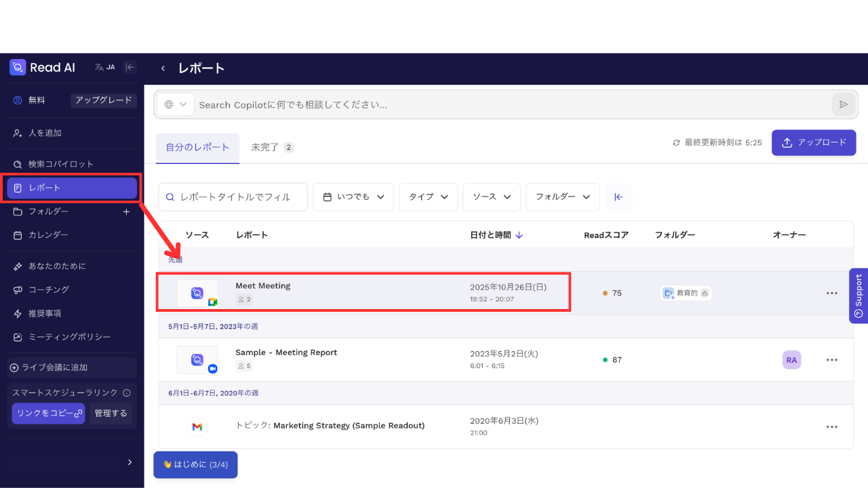868x488 pixels.
Task: Click the Read AI logo icon
Action: click(18, 67)
